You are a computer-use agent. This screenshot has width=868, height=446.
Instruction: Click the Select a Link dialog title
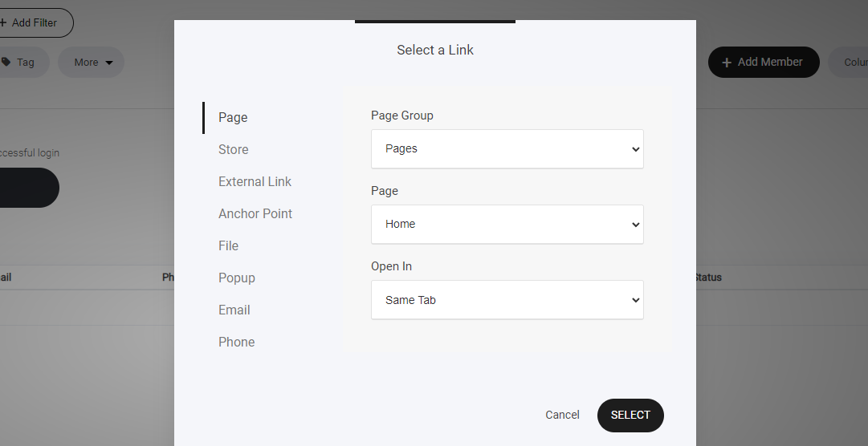pos(435,50)
